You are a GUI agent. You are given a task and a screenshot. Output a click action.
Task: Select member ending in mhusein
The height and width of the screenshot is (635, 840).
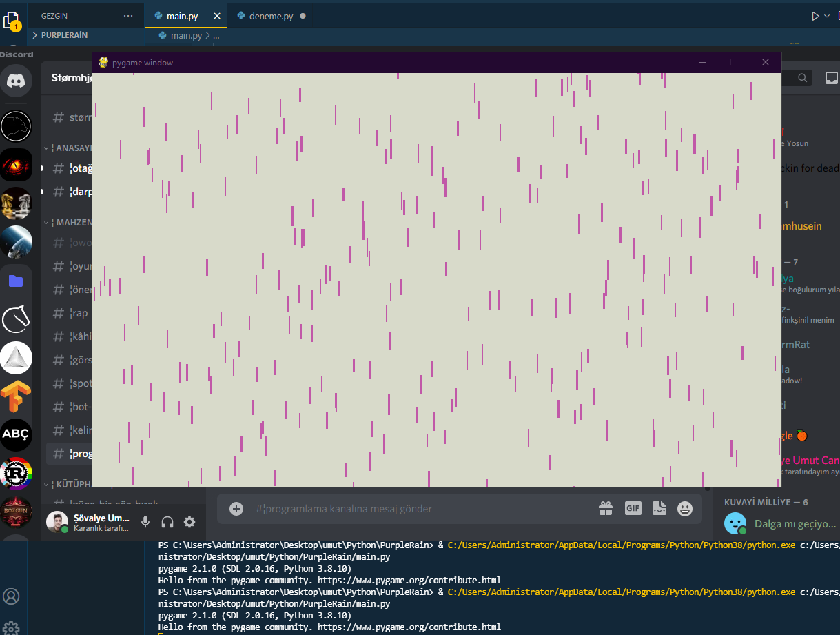pos(801,226)
